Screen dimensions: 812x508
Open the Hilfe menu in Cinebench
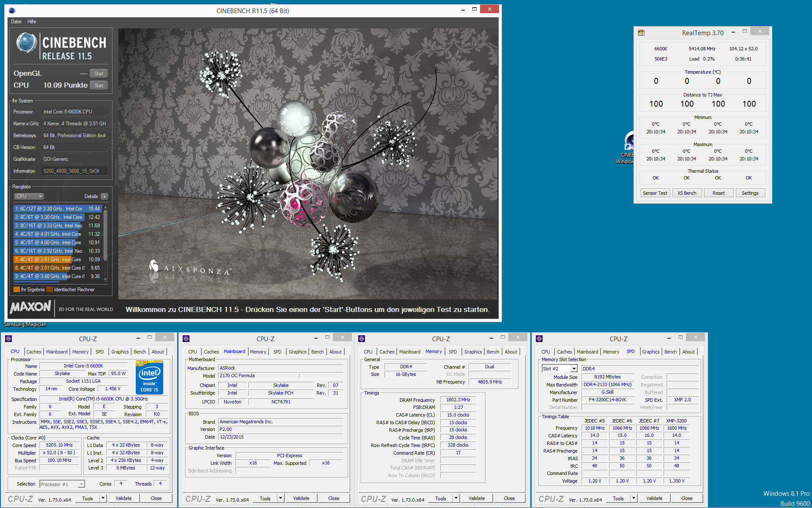click(32, 22)
